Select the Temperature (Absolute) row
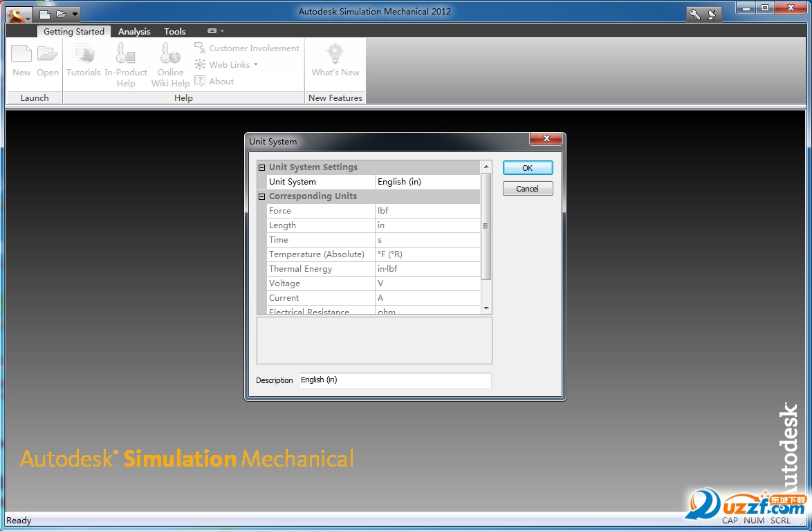This screenshot has height=531, width=812. 373,254
